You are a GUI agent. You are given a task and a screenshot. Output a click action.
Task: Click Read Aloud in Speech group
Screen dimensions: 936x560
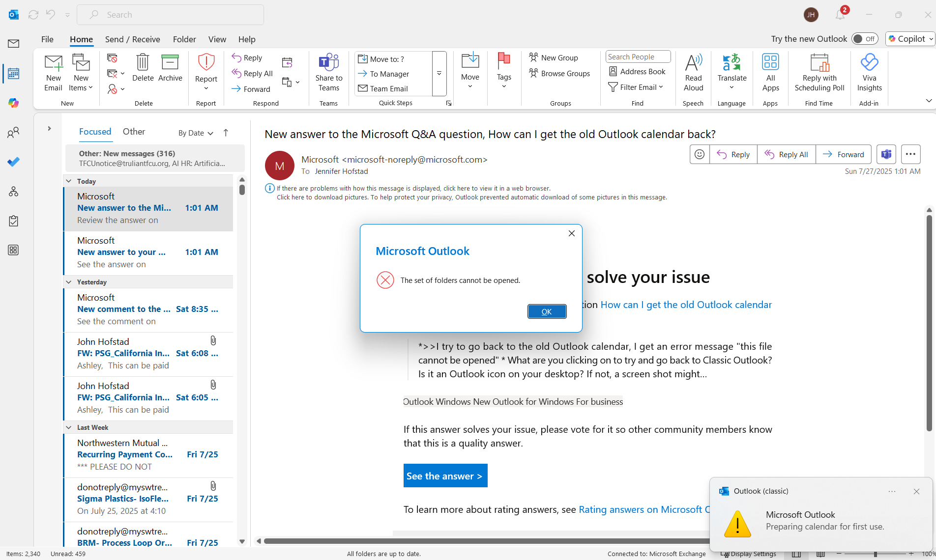coord(693,73)
